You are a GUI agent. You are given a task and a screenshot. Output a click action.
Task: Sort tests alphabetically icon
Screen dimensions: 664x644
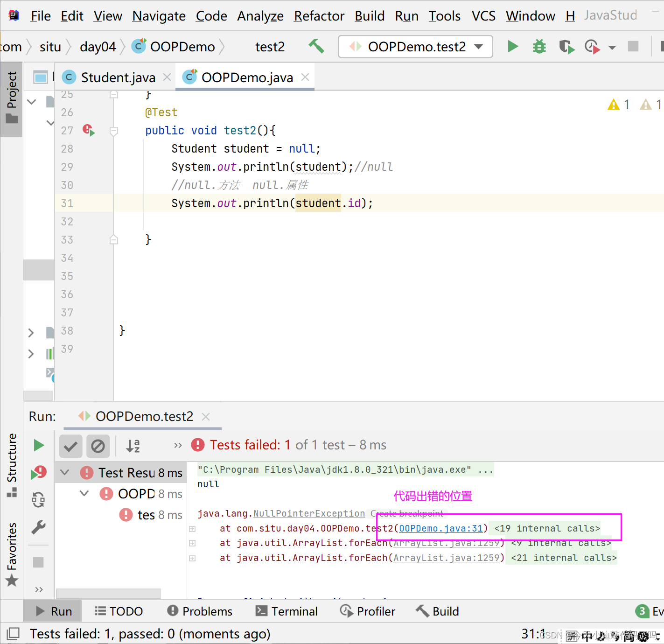click(x=133, y=446)
